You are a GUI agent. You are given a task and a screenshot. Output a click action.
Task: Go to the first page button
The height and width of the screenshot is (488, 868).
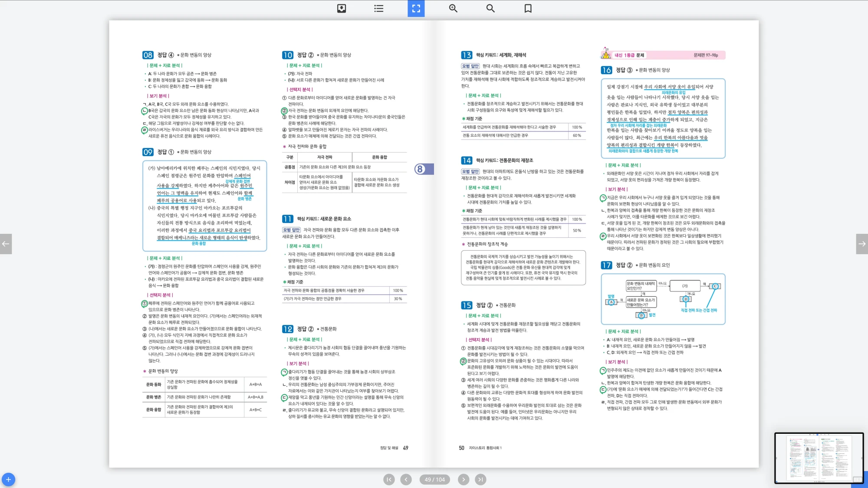[389, 479]
